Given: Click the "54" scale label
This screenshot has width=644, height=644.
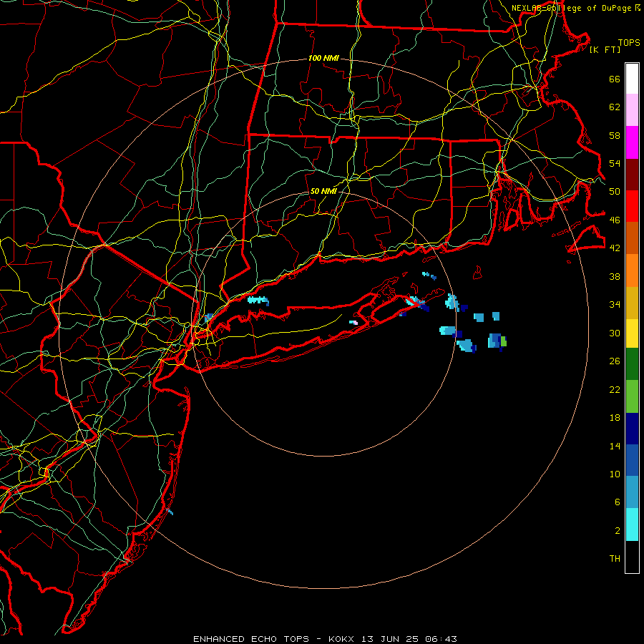Looking at the screenshot, I should pos(615,163).
